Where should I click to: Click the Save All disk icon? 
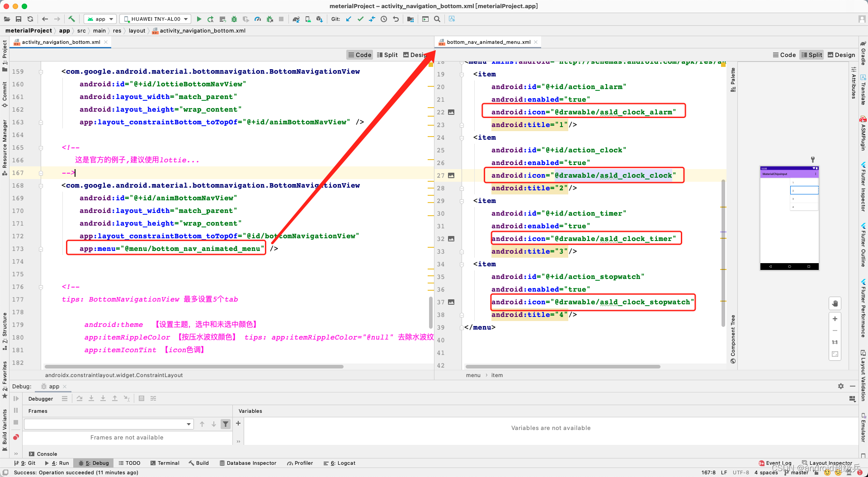click(19, 19)
